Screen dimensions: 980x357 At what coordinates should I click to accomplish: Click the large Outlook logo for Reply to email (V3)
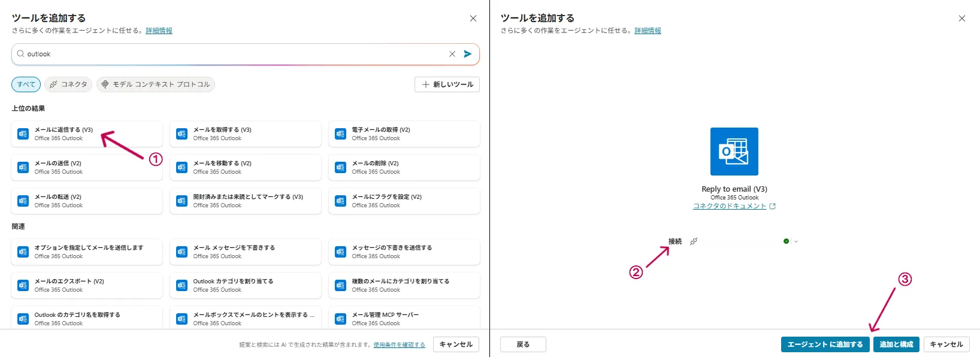point(734,152)
